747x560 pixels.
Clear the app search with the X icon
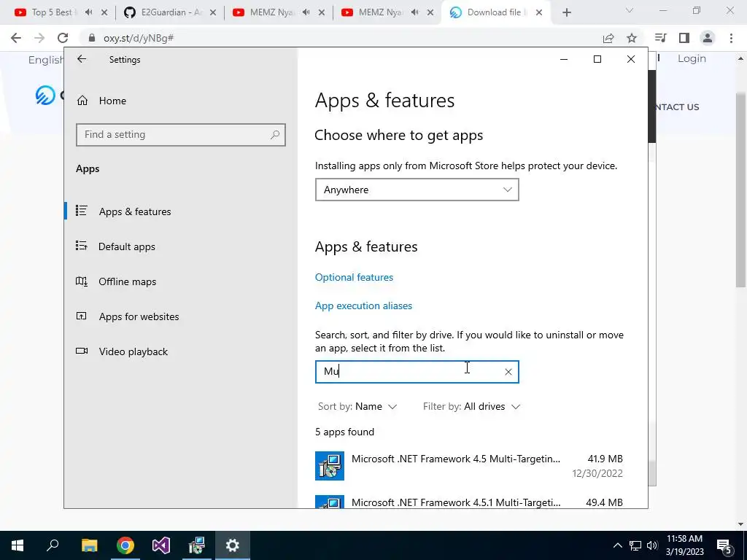click(508, 372)
